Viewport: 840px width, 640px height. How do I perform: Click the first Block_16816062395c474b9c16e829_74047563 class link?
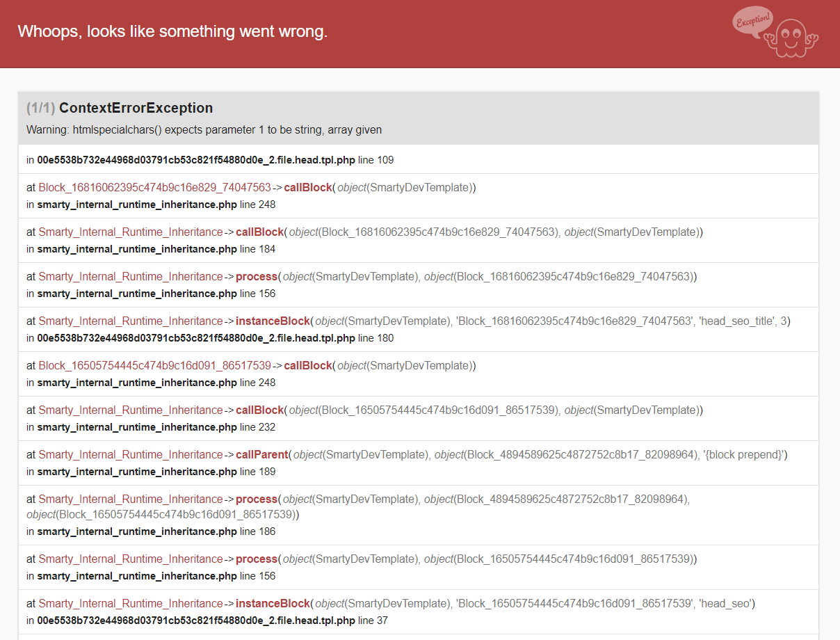154,187
